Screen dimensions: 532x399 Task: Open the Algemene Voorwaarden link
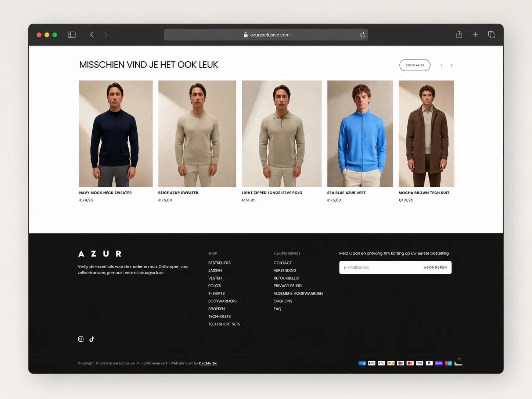pyautogui.click(x=298, y=294)
